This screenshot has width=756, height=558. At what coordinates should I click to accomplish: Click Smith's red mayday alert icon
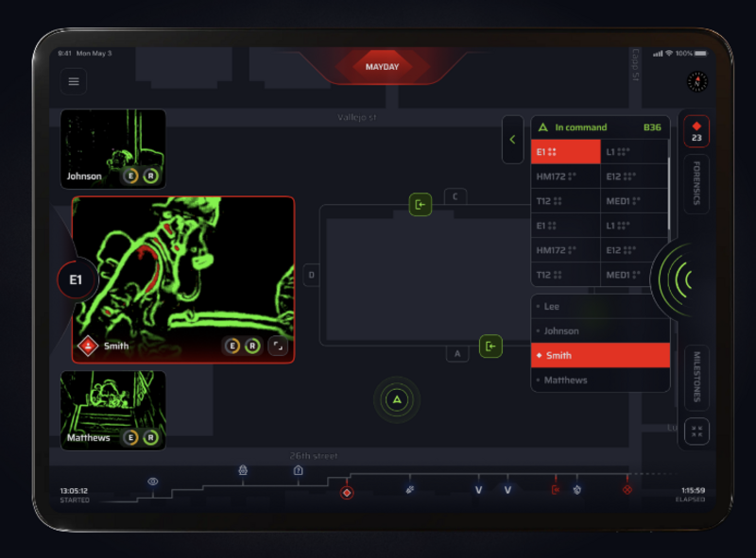click(88, 346)
